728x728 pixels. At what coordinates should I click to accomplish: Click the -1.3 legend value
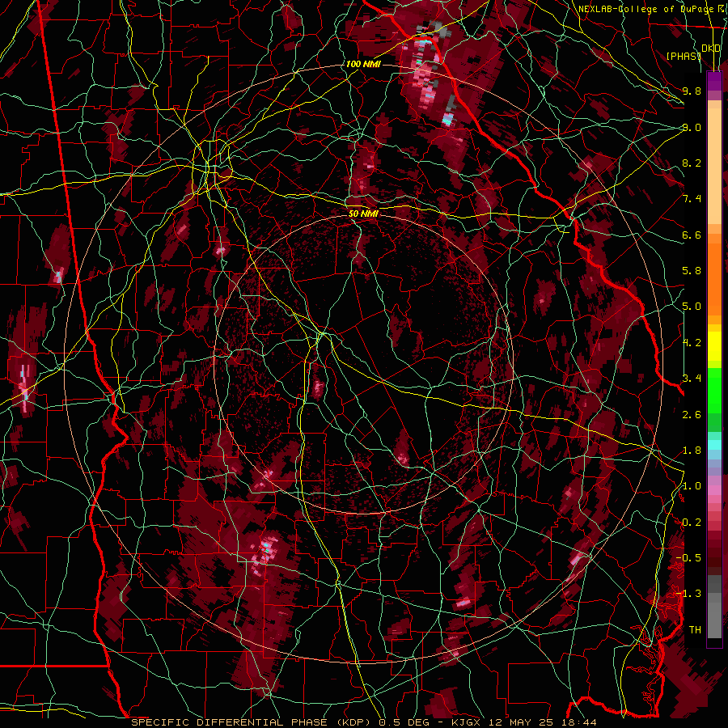click(x=689, y=594)
